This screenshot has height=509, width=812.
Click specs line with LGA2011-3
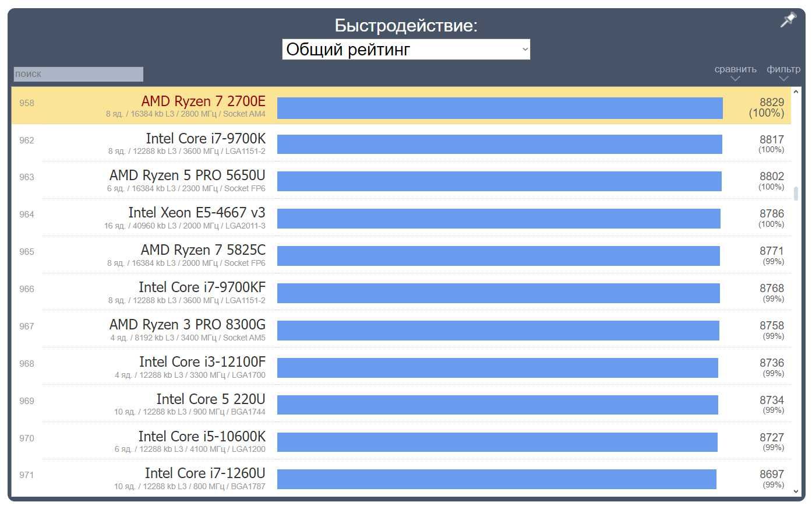tap(185, 226)
